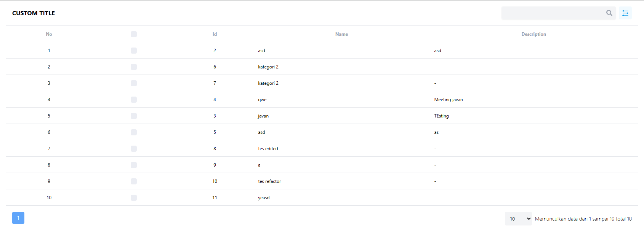Check the checkbox for row 1
The image size is (644, 227).
[x=134, y=51]
